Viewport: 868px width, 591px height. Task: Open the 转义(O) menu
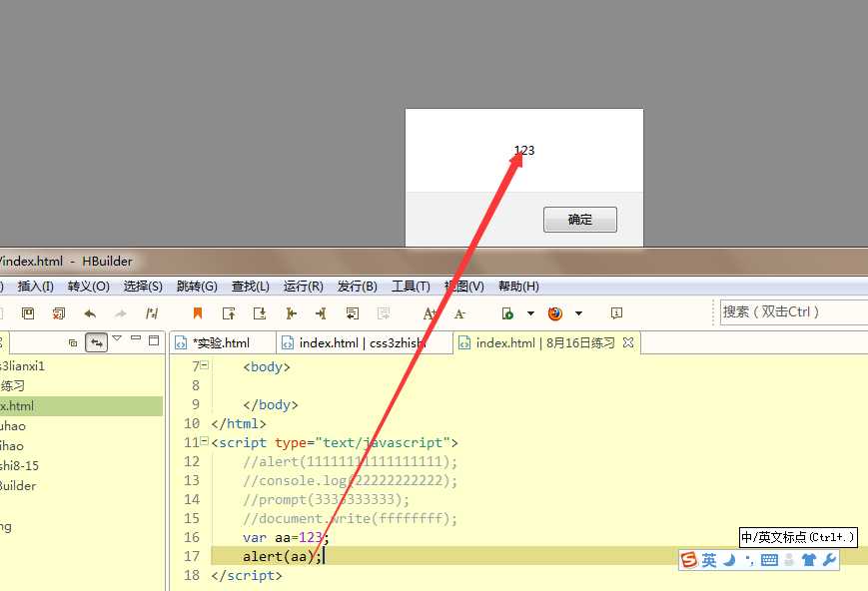[89, 287]
